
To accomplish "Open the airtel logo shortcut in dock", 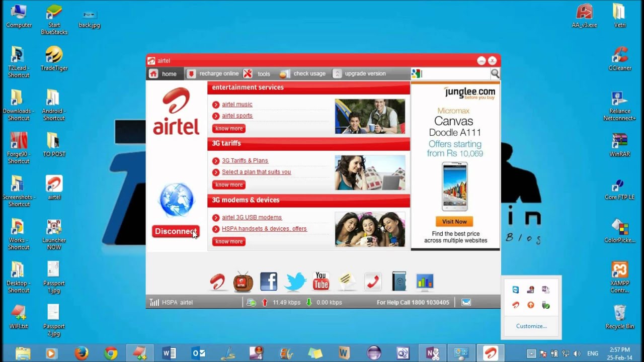I will [x=218, y=282].
